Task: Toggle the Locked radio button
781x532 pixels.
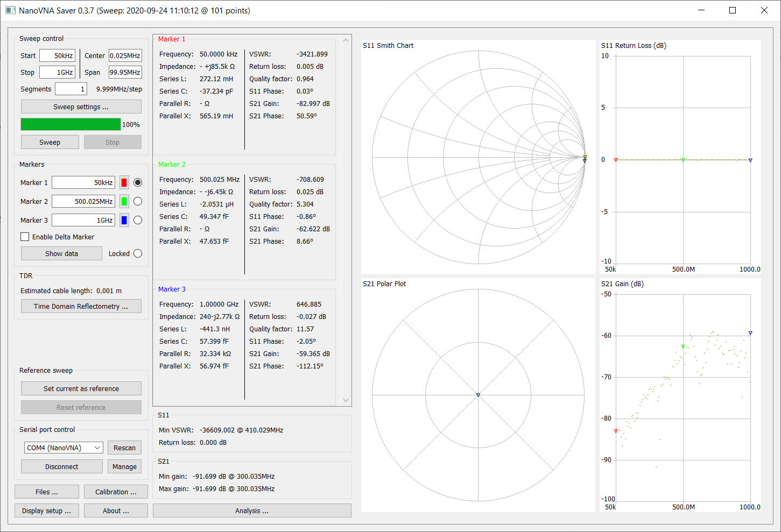Action: point(138,253)
